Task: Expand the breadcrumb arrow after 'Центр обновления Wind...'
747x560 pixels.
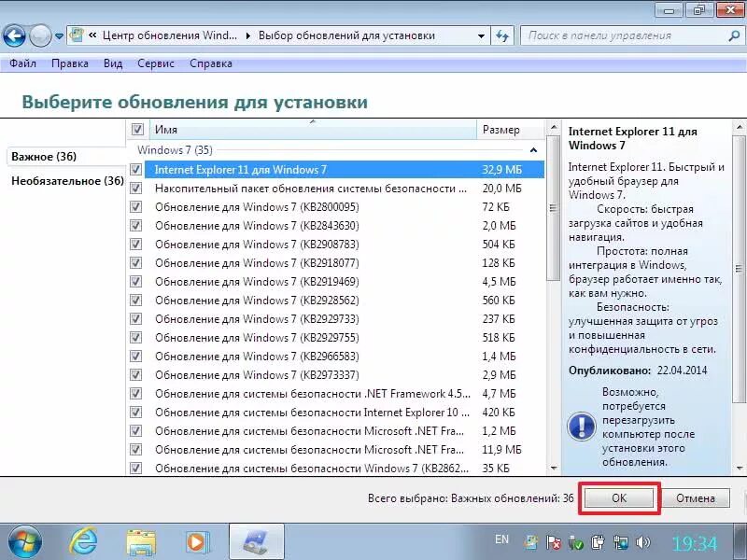Action: (248, 35)
